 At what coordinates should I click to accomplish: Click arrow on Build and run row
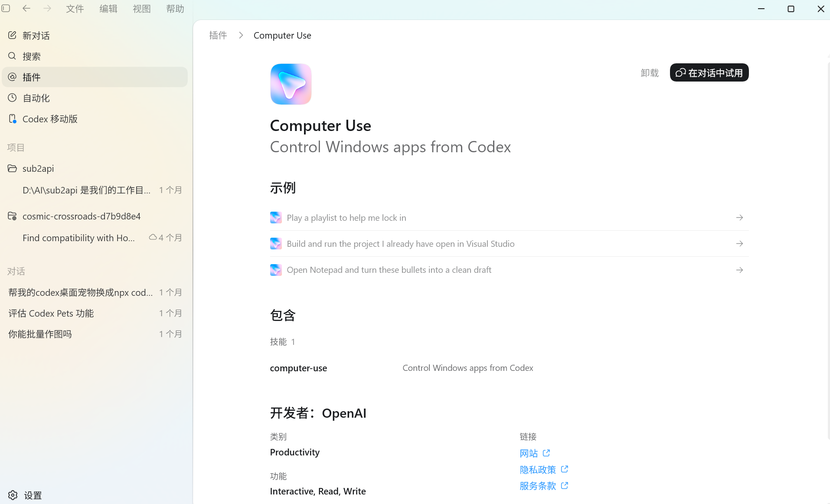tap(739, 243)
